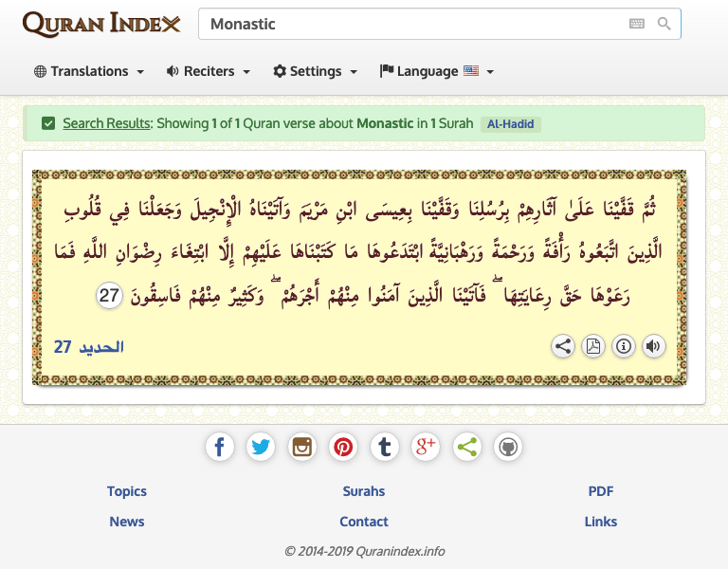Viewport: 728px width, 569px height.
Task: Click the verse number 27 marker
Action: point(110,296)
